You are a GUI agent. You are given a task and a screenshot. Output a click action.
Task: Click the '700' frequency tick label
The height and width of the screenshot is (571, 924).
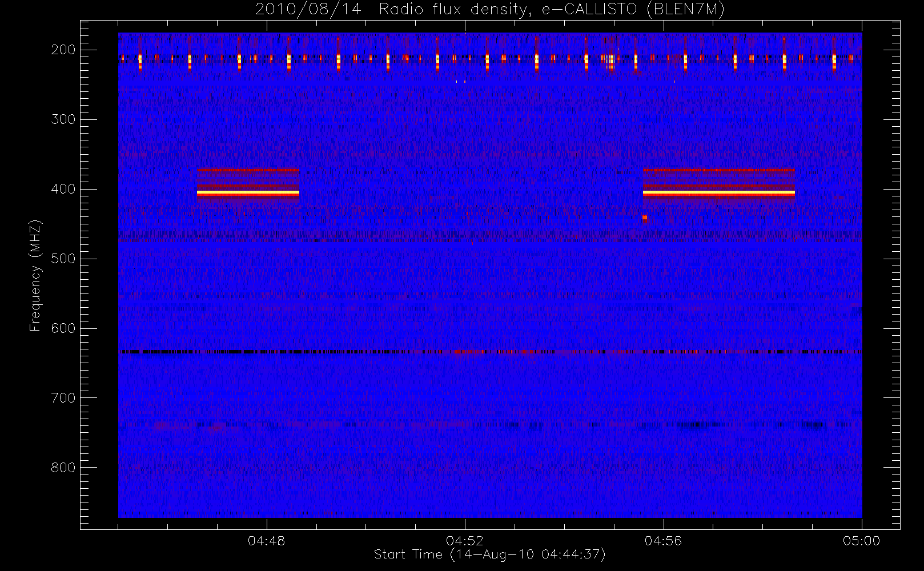tap(63, 398)
